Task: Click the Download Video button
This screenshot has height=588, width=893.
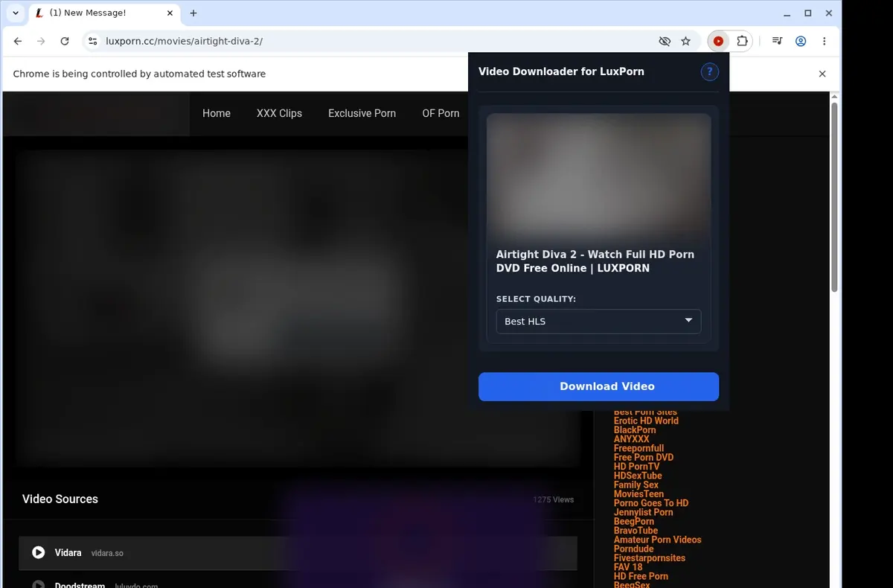Action: 598,386
